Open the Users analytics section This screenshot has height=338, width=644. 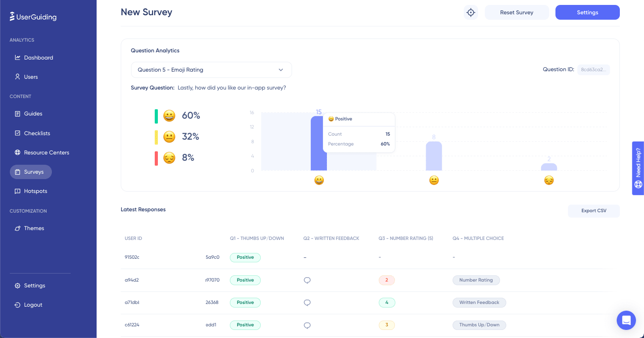pos(31,77)
